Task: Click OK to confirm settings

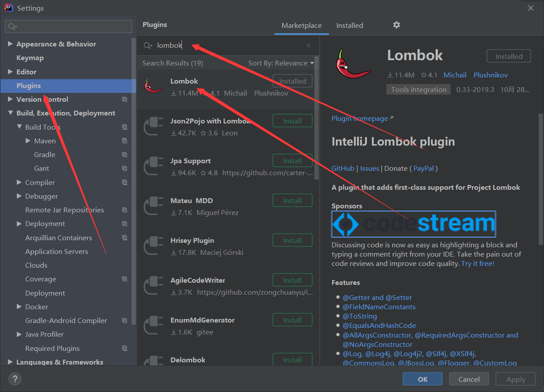Action: [423, 379]
